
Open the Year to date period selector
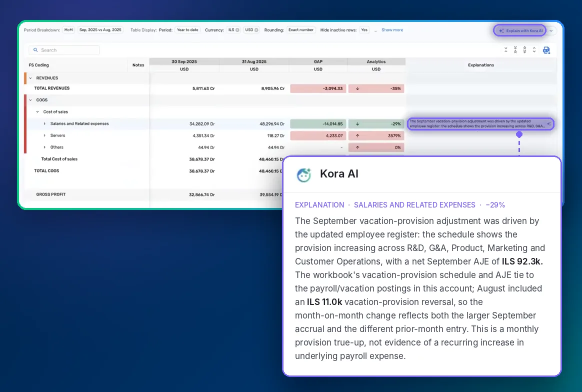[x=187, y=30]
